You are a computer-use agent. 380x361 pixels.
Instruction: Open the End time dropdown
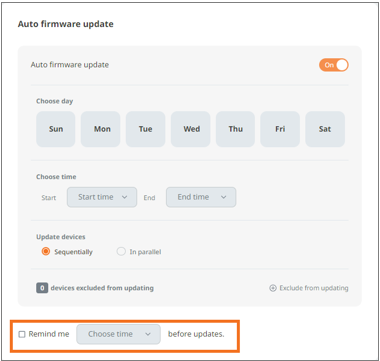(201, 197)
